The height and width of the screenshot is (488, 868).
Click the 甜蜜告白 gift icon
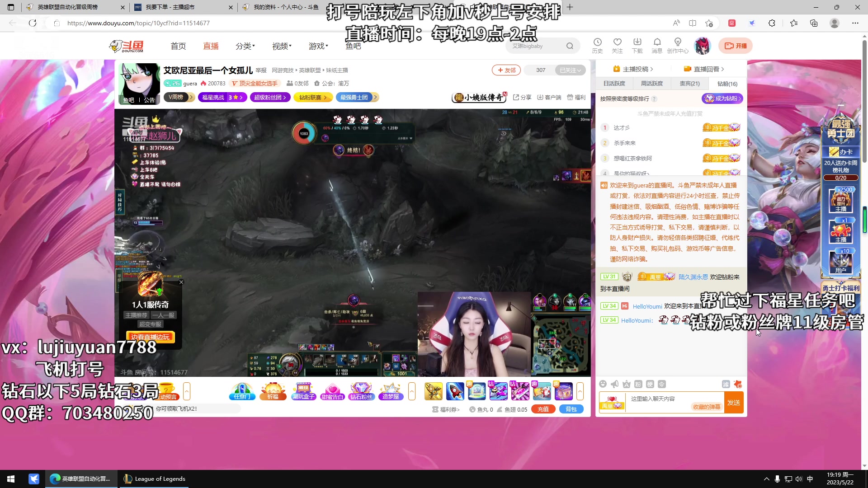click(332, 391)
